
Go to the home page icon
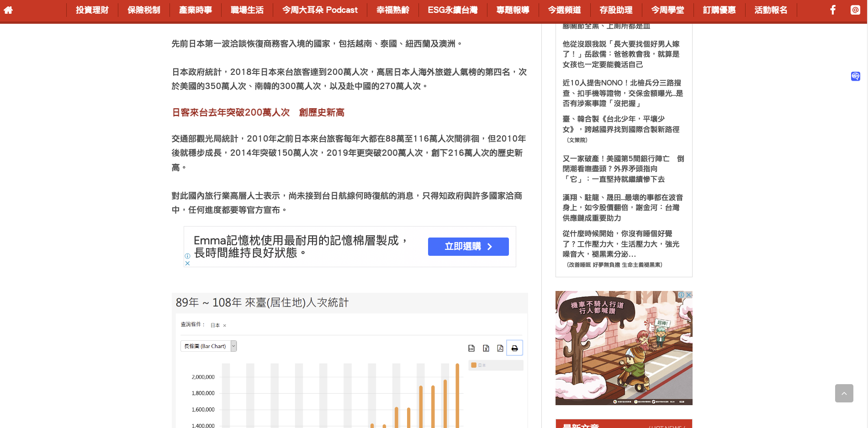click(x=8, y=10)
